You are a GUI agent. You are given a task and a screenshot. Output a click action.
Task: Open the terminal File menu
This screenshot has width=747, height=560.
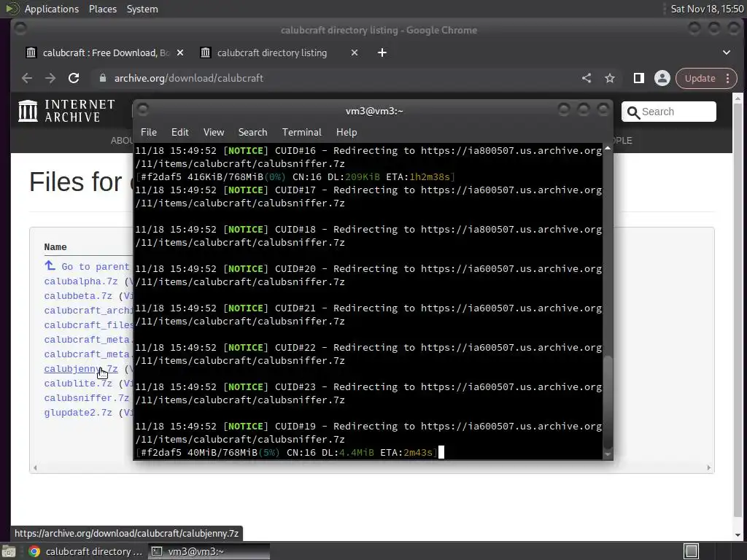pos(149,132)
